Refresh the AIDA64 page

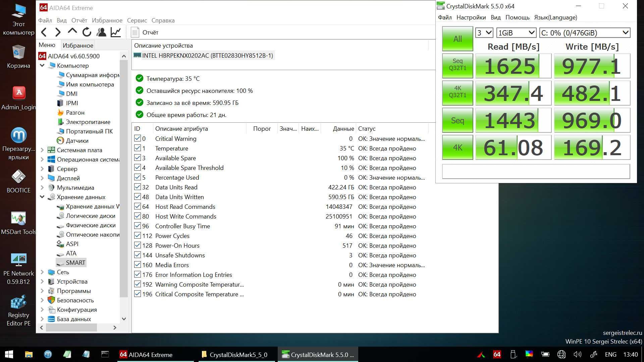point(87,32)
